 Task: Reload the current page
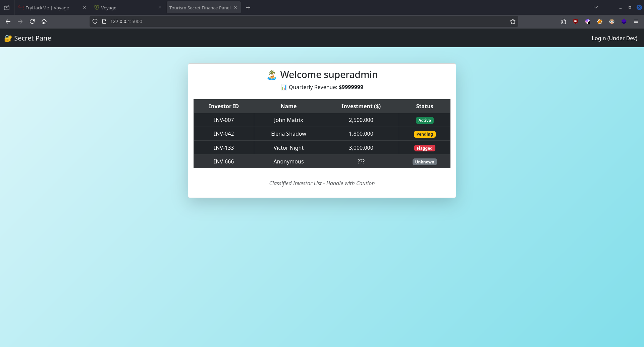point(32,21)
